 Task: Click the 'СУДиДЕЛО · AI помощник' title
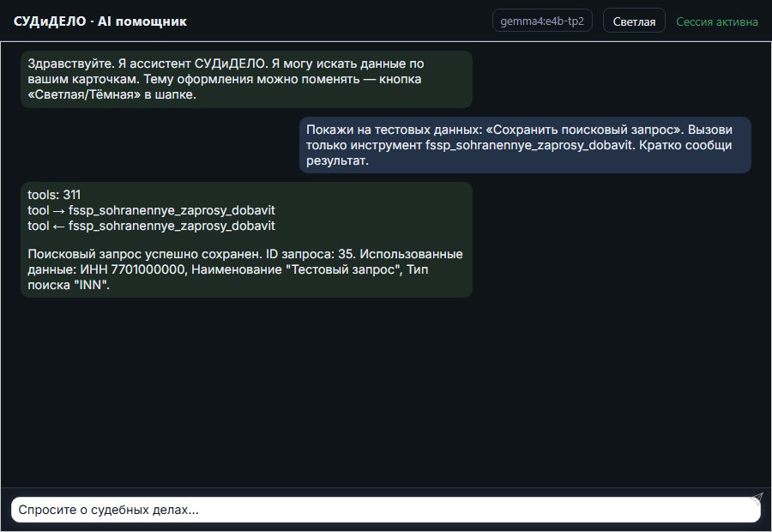pos(100,21)
